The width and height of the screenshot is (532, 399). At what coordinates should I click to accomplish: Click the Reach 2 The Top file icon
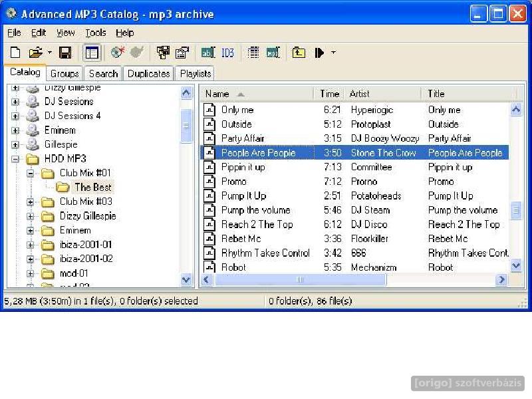point(209,224)
